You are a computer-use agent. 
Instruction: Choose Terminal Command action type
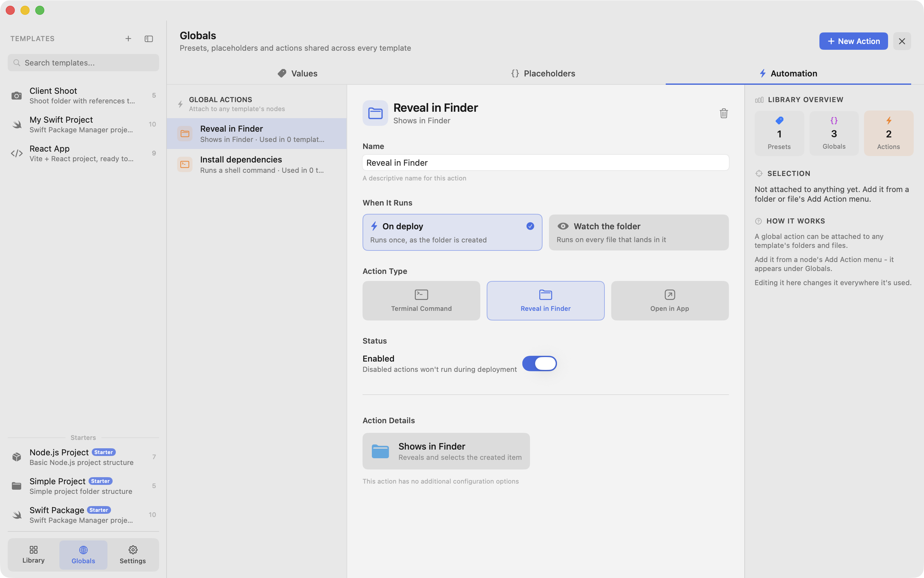tap(421, 301)
